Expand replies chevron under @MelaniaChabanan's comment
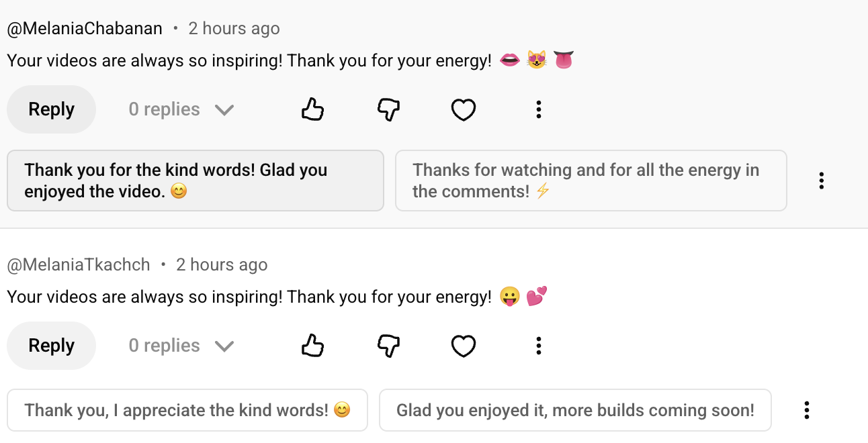This screenshot has height=443, width=868. [224, 110]
